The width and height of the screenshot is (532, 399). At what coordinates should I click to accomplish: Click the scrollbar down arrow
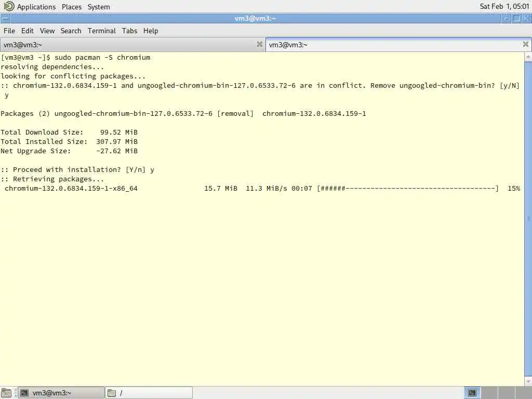click(x=528, y=381)
